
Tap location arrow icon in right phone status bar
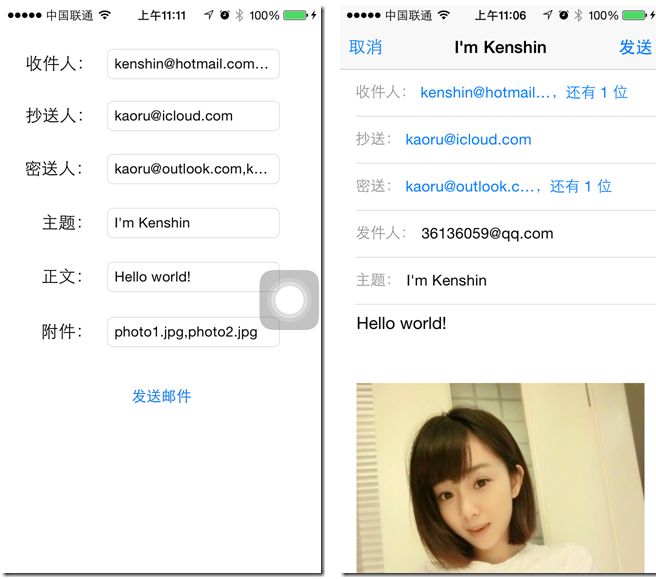(547, 15)
